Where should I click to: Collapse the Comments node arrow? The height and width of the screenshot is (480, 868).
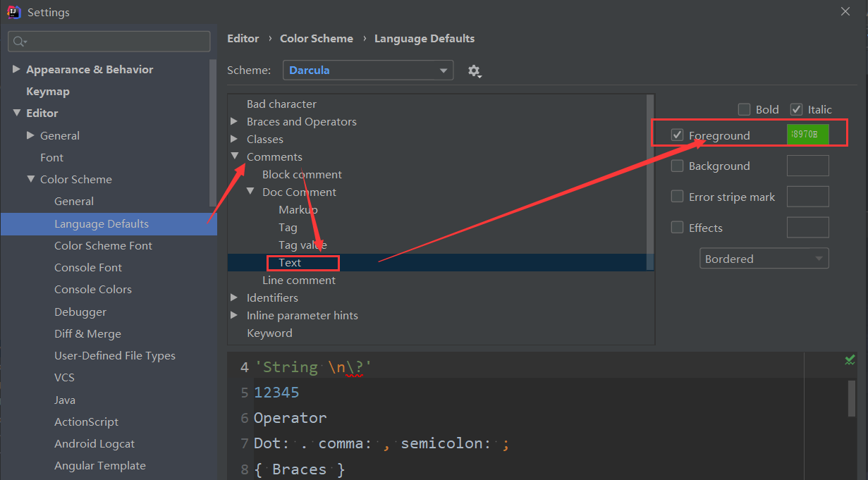pos(234,156)
